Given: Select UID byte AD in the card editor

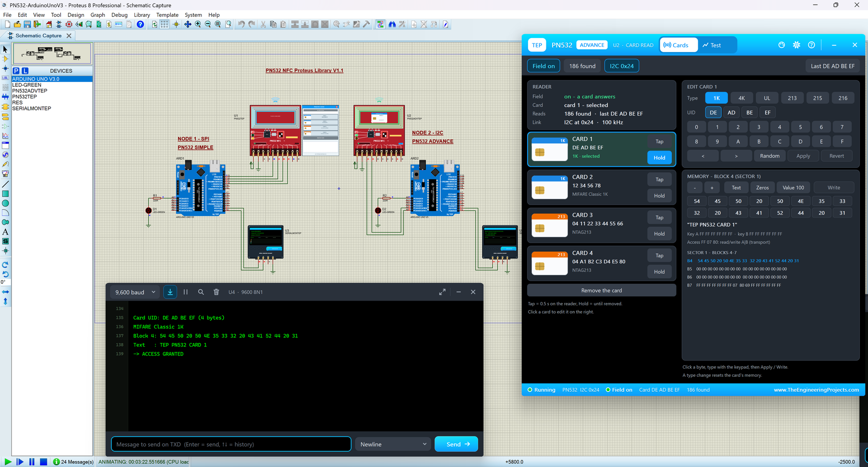Looking at the screenshot, I should point(732,112).
